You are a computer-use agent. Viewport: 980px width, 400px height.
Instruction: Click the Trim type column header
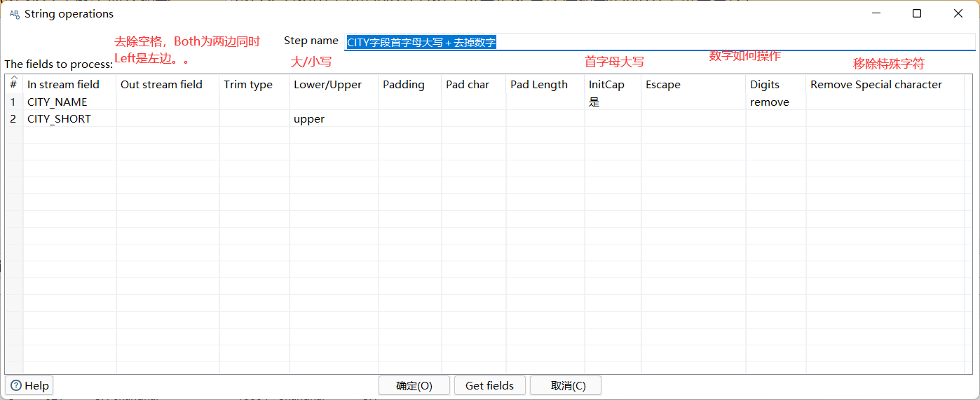tap(254, 84)
